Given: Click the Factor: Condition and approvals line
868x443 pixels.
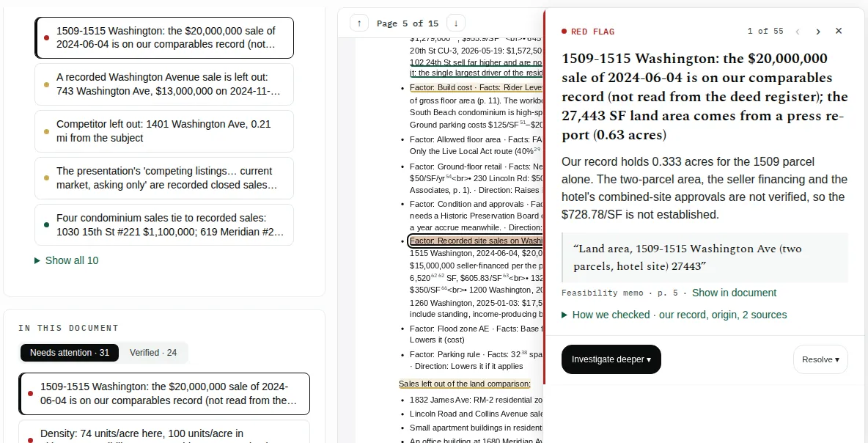Looking at the screenshot, I should pos(476,204).
